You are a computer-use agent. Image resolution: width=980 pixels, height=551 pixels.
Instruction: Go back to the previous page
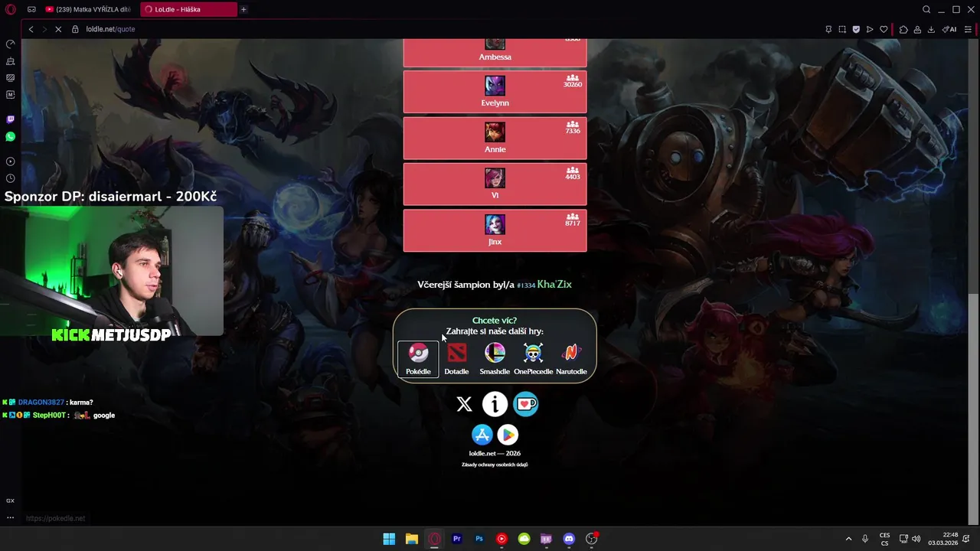(31, 29)
